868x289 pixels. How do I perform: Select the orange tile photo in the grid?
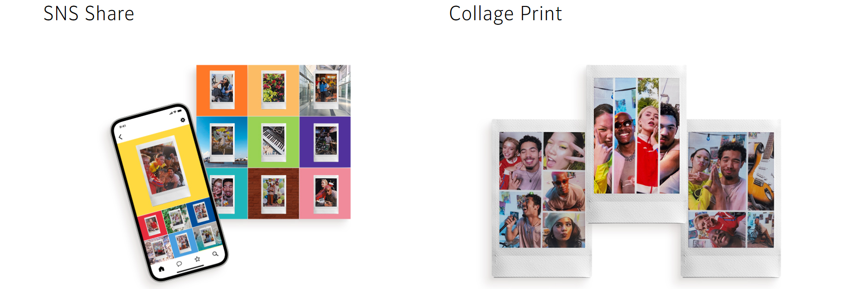coord(222,90)
